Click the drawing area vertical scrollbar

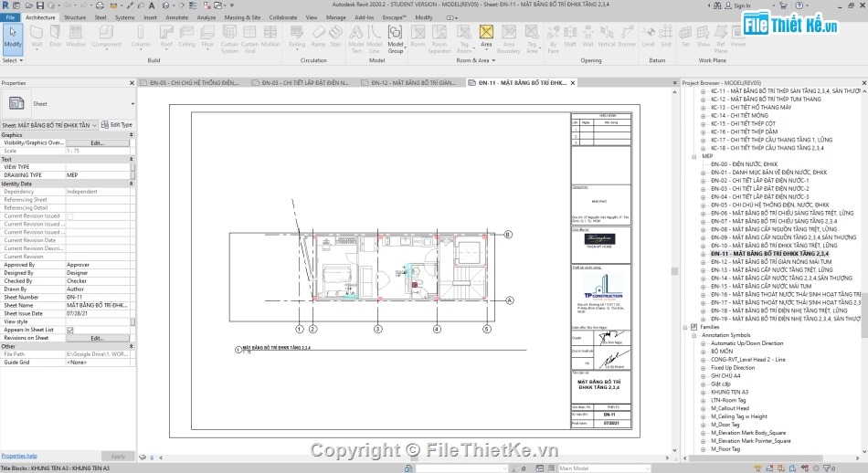[674, 271]
